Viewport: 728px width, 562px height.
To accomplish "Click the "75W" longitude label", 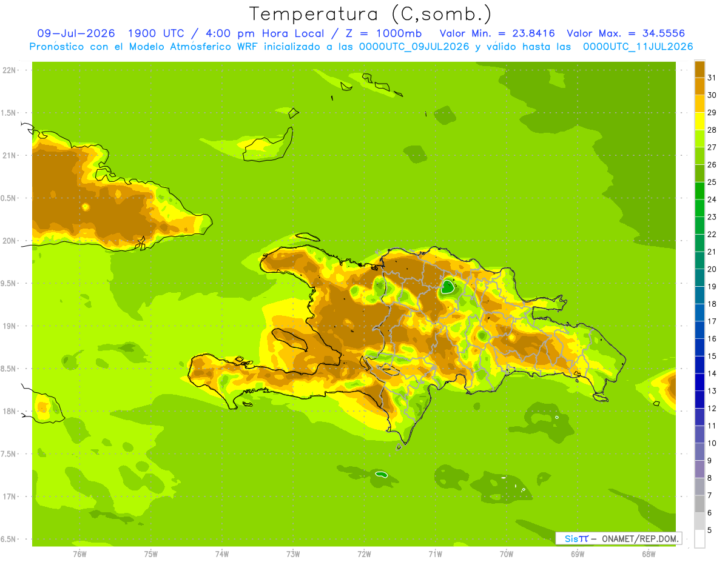I will [151, 554].
